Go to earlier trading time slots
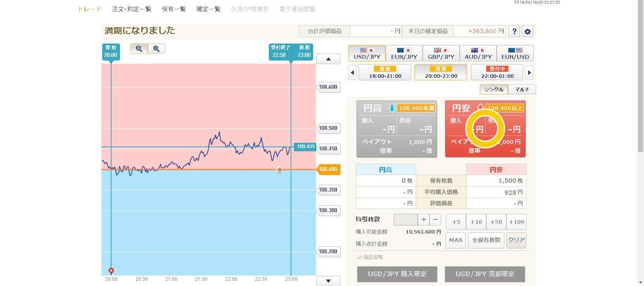Viewport: 644px width, 286px height. coord(352,72)
